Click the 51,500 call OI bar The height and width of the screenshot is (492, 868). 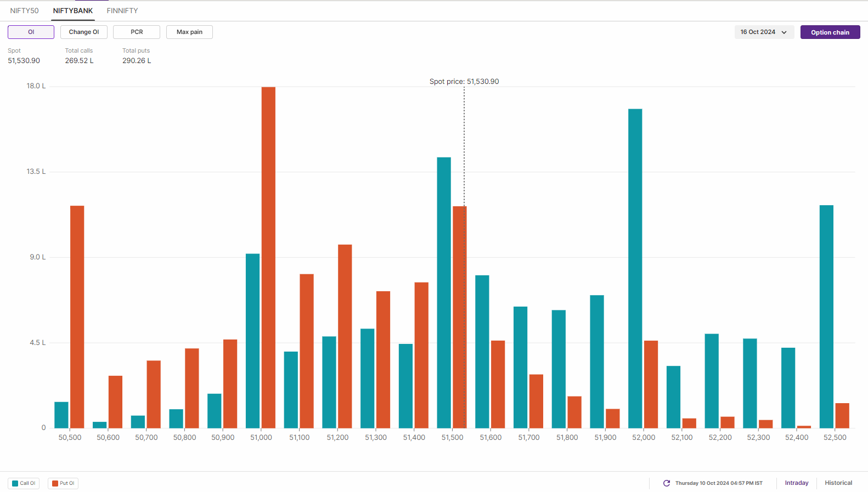point(444,293)
